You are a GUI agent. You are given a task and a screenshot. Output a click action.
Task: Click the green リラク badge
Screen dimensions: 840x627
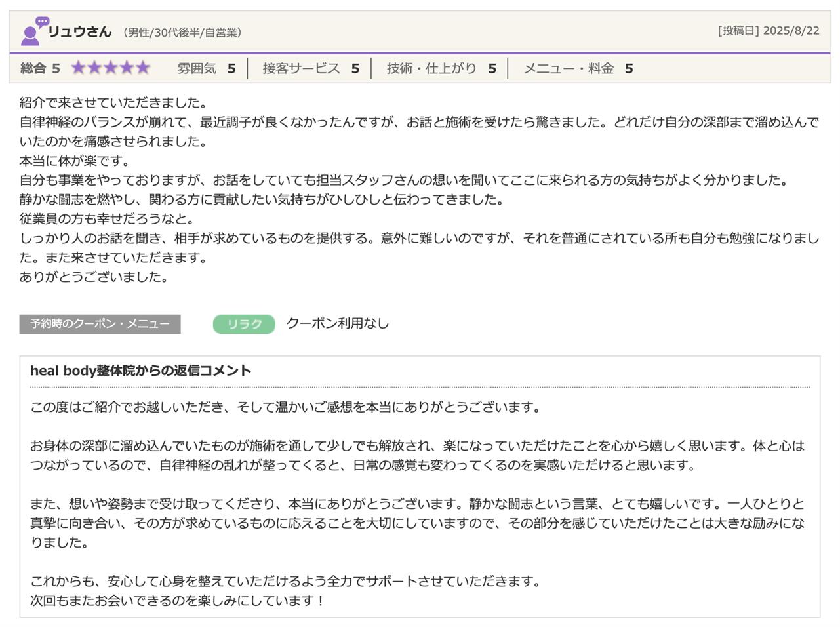click(244, 324)
